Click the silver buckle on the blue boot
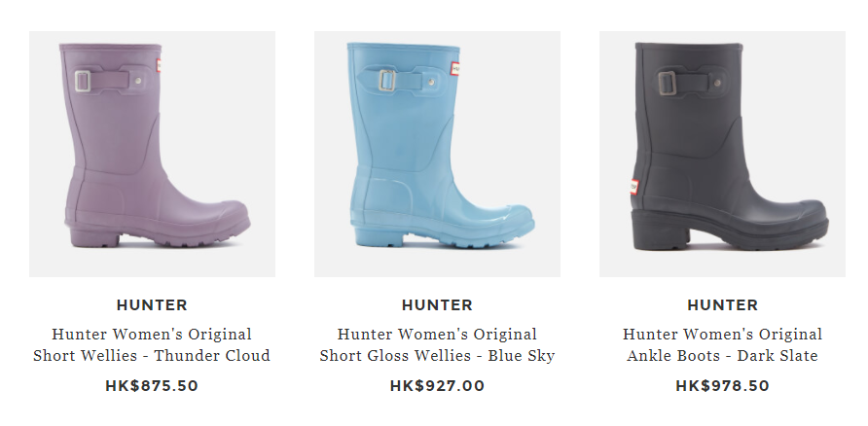The image size is (868, 426). 387,81
